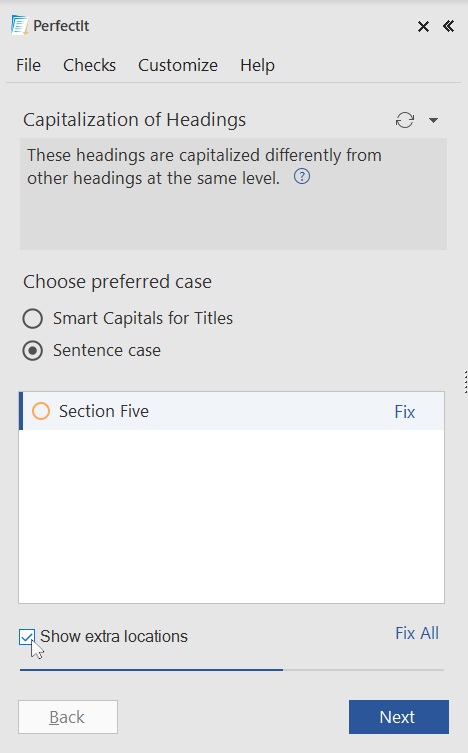
Task: Click the Next button
Action: click(399, 717)
